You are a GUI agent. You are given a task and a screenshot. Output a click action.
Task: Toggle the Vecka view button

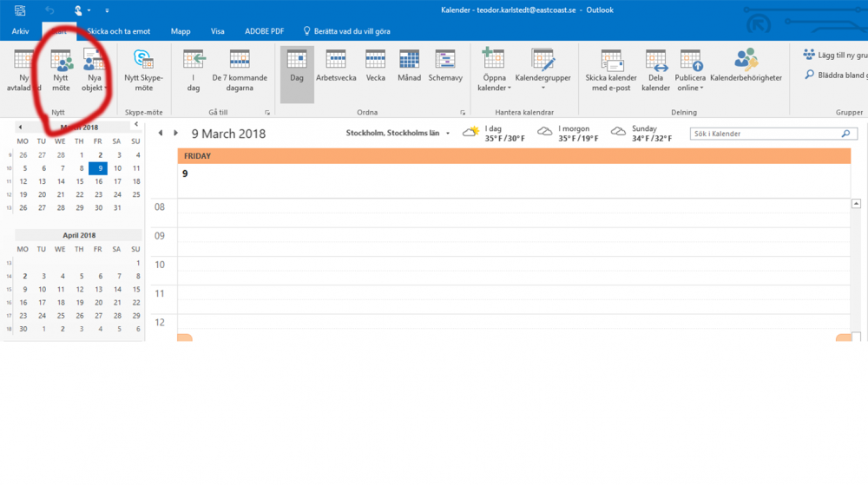375,66
